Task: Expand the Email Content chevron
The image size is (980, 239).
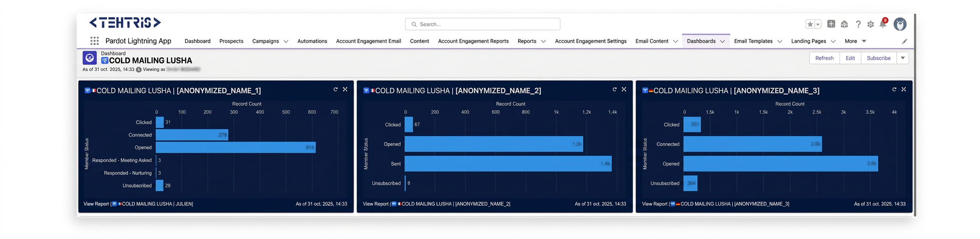Action: [675, 41]
